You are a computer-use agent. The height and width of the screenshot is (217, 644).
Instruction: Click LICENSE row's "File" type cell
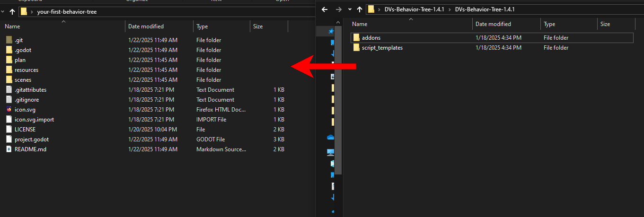pos(201,130)
